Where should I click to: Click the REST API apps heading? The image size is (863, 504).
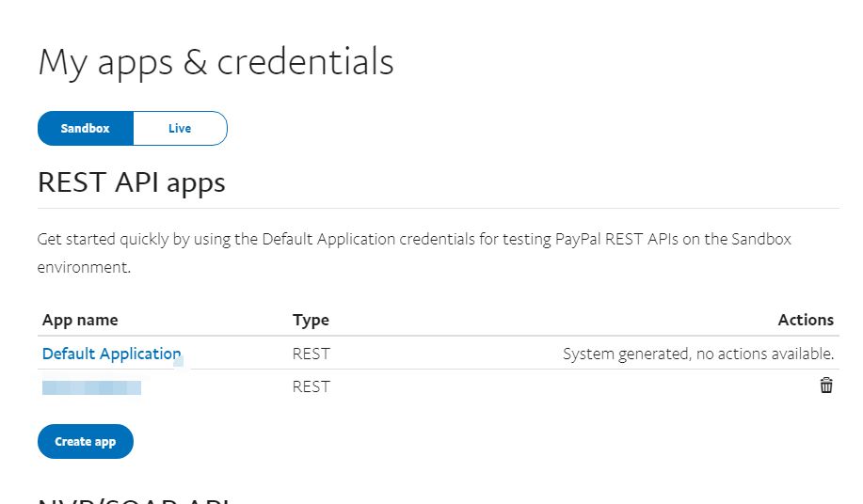(132, 181)
